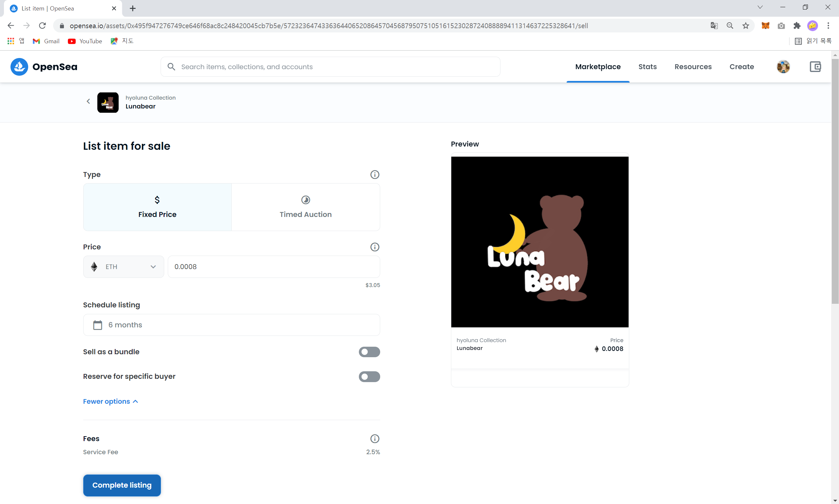Open the Create menu item
839x504 pixels.
coord(741,67)
